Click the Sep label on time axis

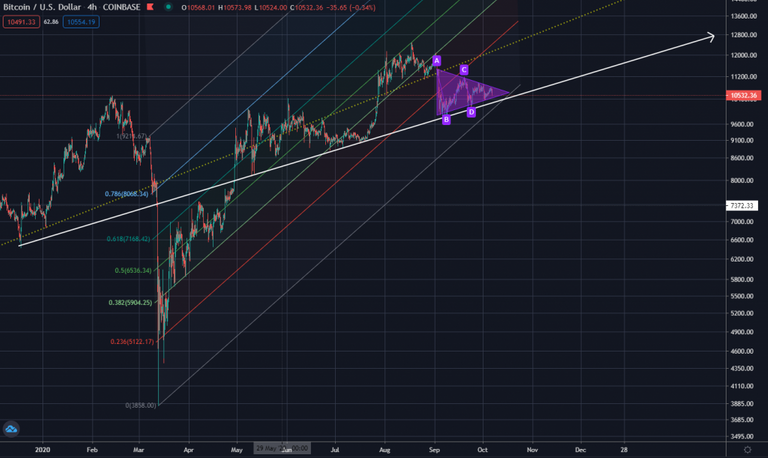point(434,450)
